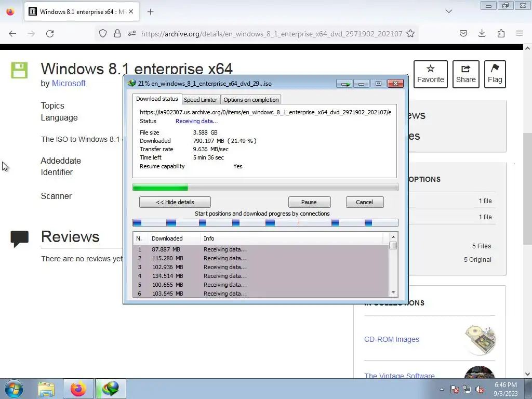The image size is (532, 399).
Task: Click the IDM globe icon in title bar
Action: 131,83
